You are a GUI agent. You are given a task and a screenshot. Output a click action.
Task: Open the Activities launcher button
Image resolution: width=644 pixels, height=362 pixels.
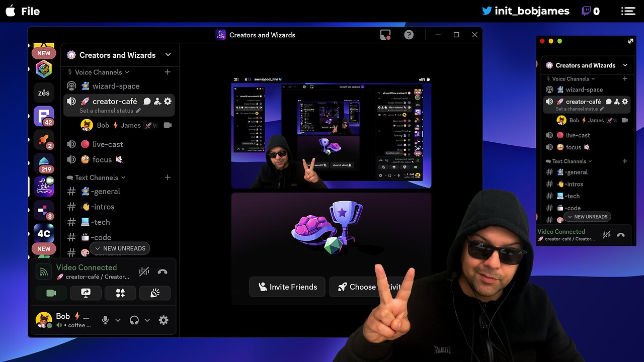(x=120, y=293)
